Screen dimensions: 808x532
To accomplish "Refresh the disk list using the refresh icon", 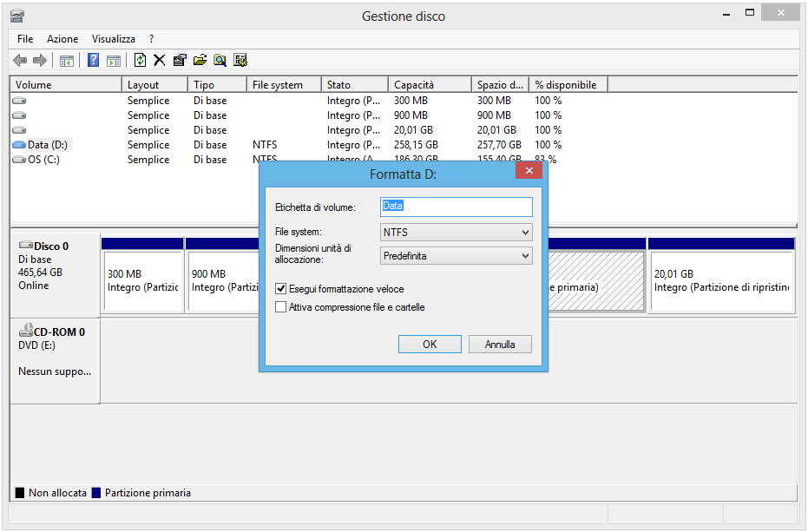I will coord(140,60).
